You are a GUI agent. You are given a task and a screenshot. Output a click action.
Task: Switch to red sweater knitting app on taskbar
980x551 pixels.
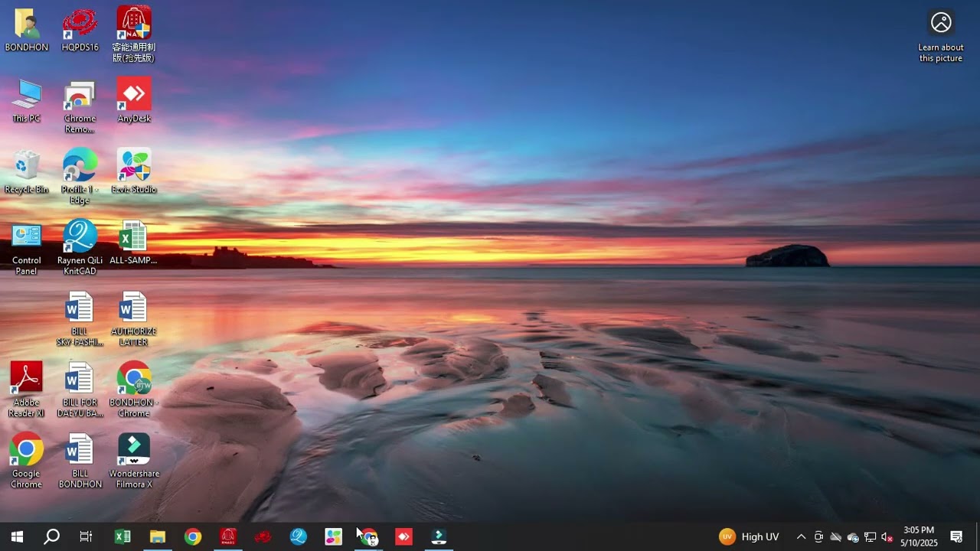click(x=228, y=536)
